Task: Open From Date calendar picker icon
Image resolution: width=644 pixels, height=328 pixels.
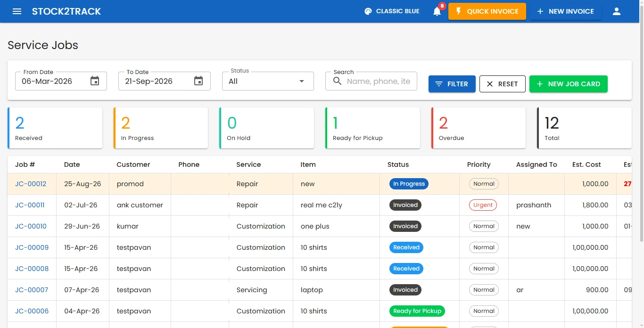Action: pos(95,81)
